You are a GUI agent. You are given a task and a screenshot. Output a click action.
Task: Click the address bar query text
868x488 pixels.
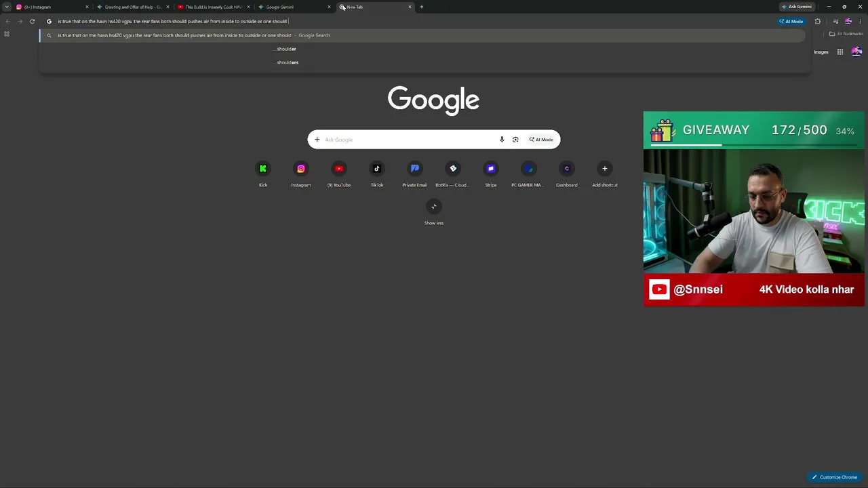(172, 22)
